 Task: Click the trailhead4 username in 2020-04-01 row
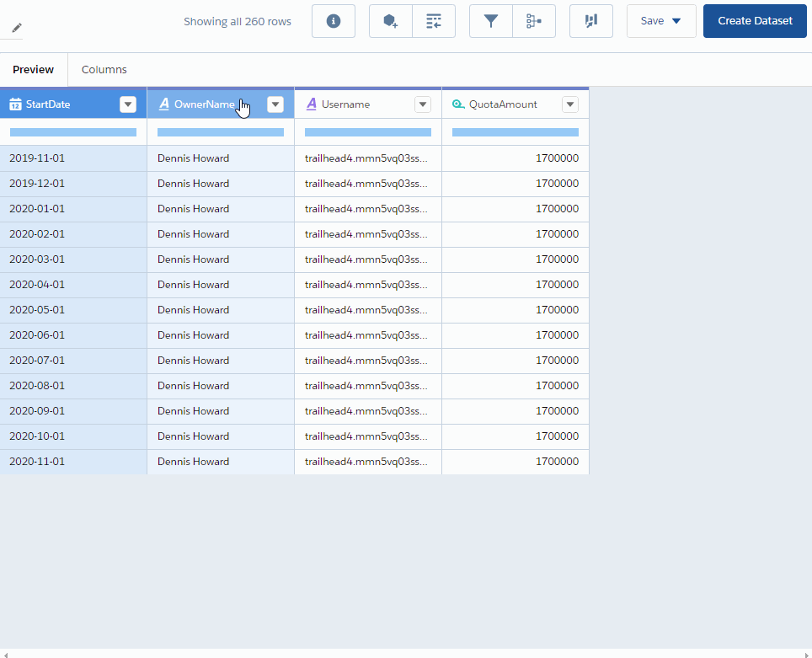368,285
